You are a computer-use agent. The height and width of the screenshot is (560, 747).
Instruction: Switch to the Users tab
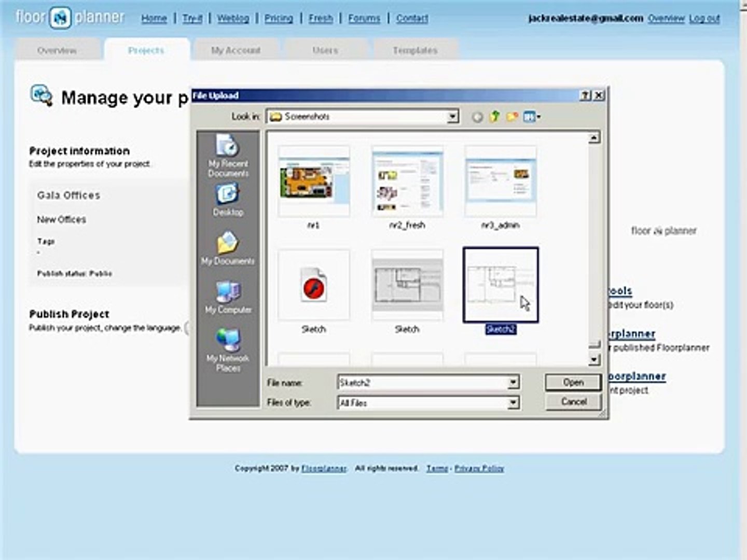pyautogui.click(x=325, y=50)
